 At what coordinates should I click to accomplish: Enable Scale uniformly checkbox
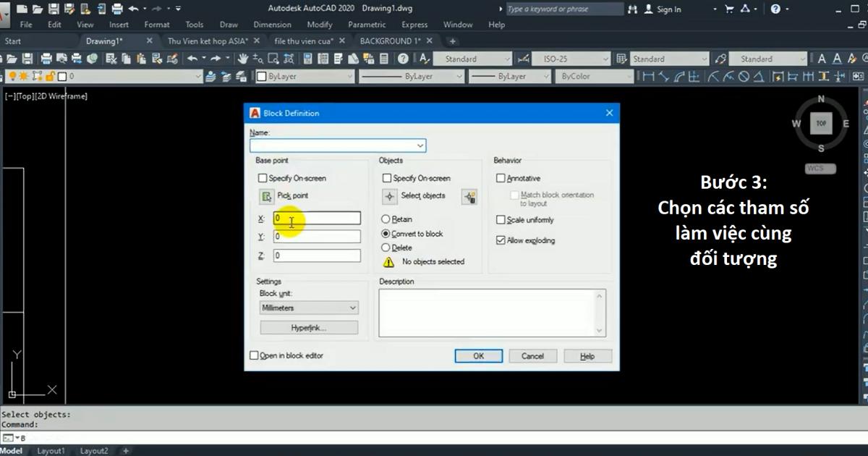[501, 220]
